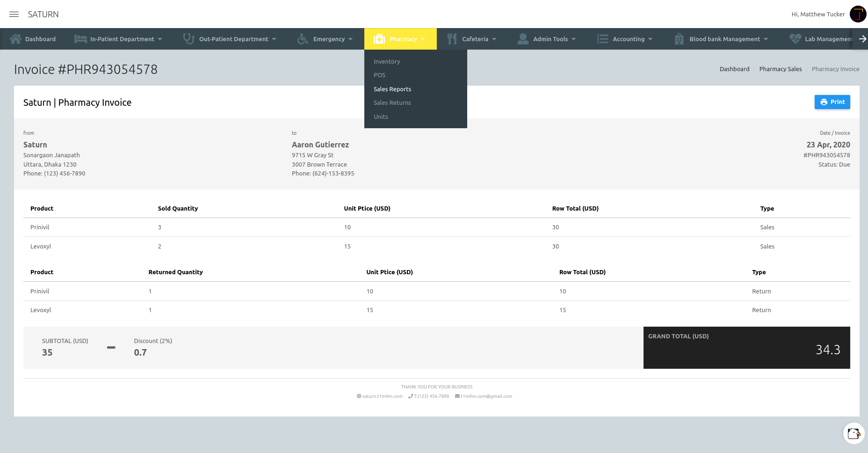
Task: Open the chat widget icon
Action: click(854, 433)
